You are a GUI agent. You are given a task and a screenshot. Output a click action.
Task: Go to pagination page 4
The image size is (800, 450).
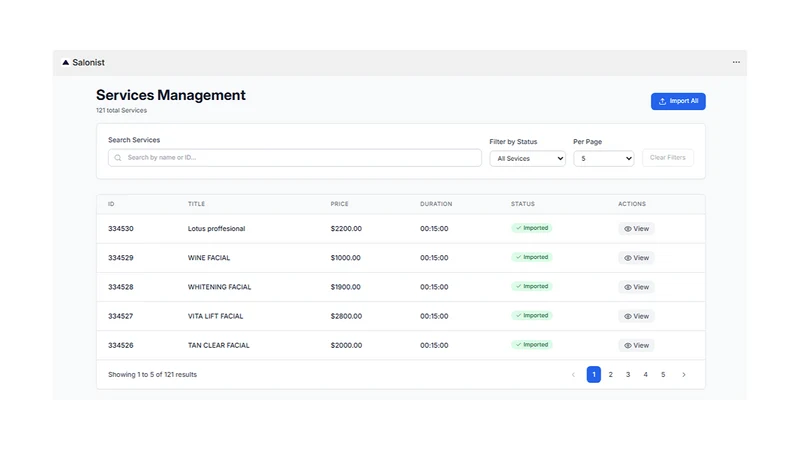point(645,374)
